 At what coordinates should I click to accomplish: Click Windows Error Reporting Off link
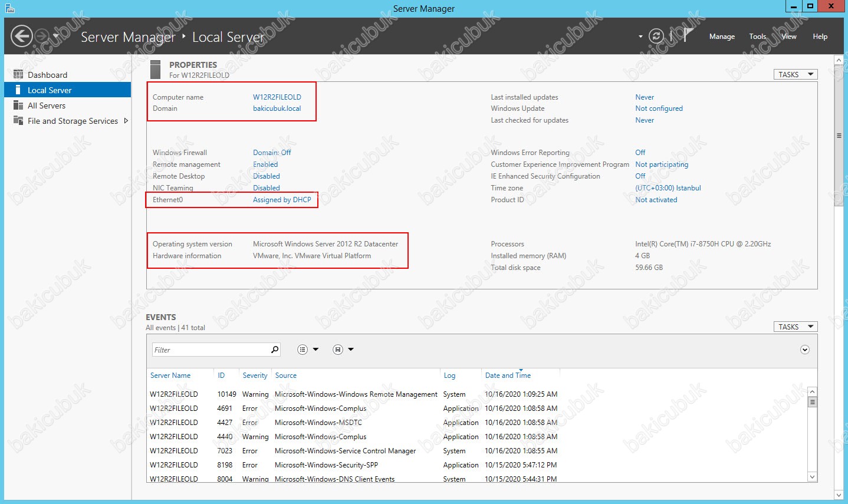pos(640,153)
